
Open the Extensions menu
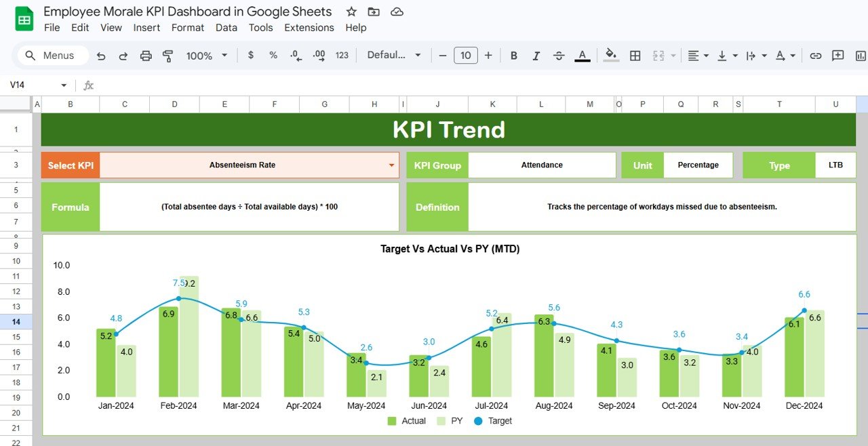pos(309,28)
